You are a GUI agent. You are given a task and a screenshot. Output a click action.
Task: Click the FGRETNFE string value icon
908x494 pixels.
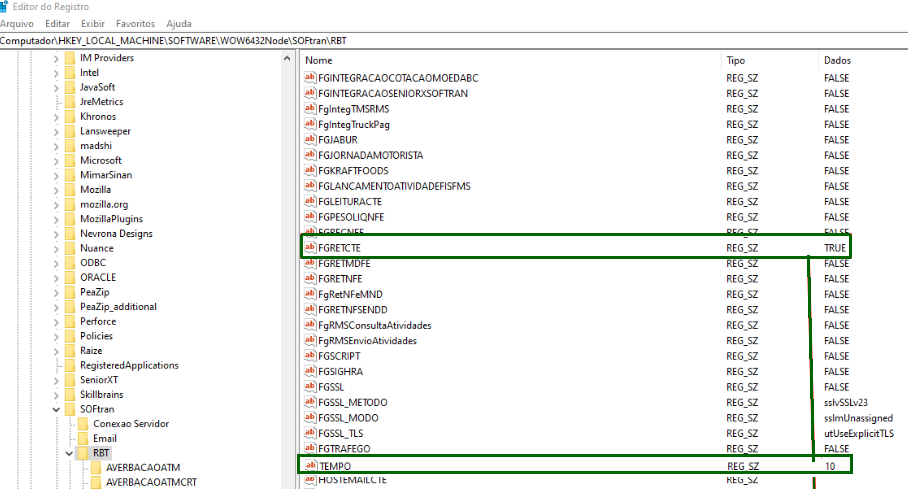[x=310, y=279]
